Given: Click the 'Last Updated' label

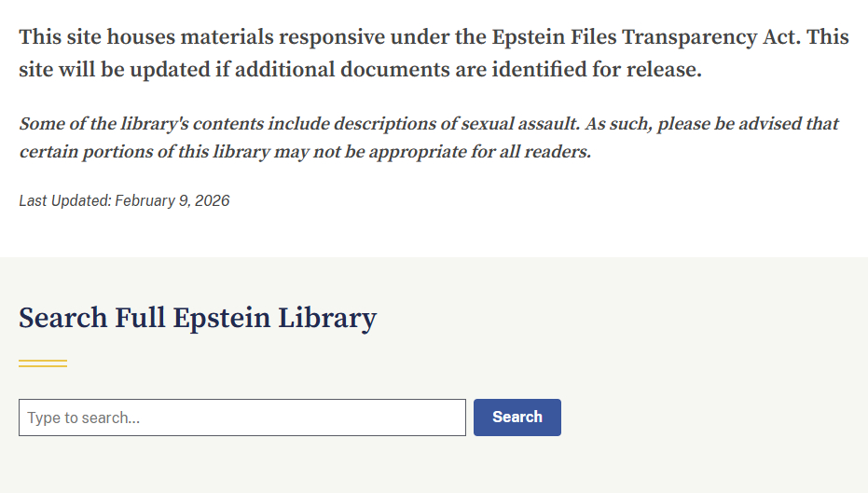Looking at the screenshot, I should (x=63, y=200).
